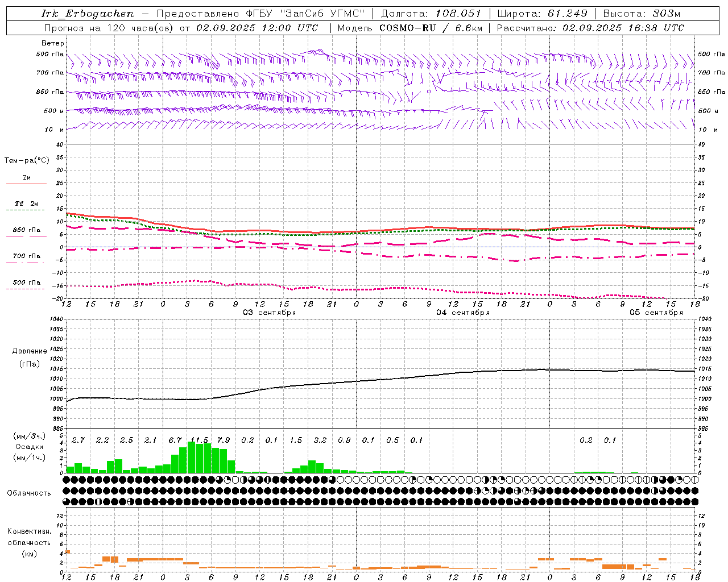Viewport: 728px width, 582px height.
Task: Click the 3.2 precipitation total
Action: [x=320, y=440]
